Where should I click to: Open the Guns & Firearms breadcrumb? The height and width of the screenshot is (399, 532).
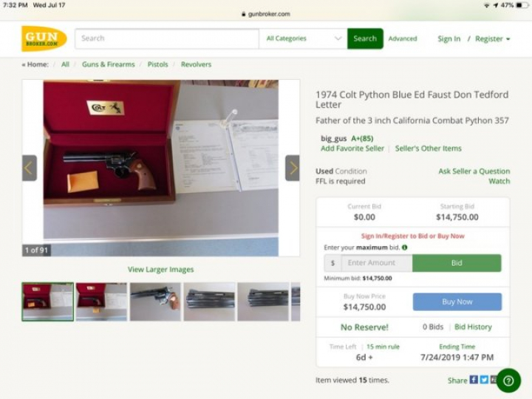tap(110, 65)
